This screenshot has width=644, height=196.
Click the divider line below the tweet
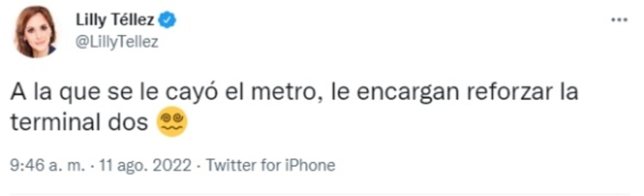click(x=320, y=194)
